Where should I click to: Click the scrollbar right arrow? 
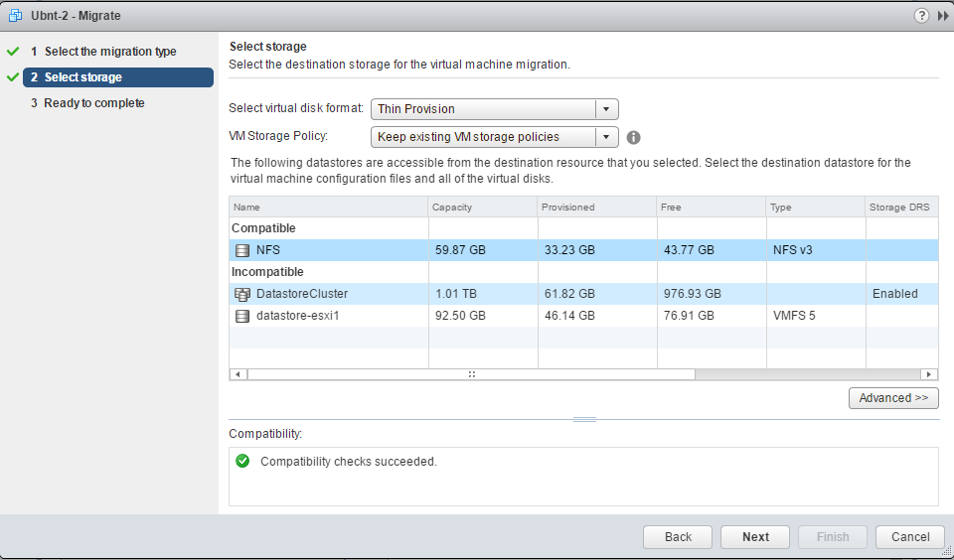pos(930,374)
